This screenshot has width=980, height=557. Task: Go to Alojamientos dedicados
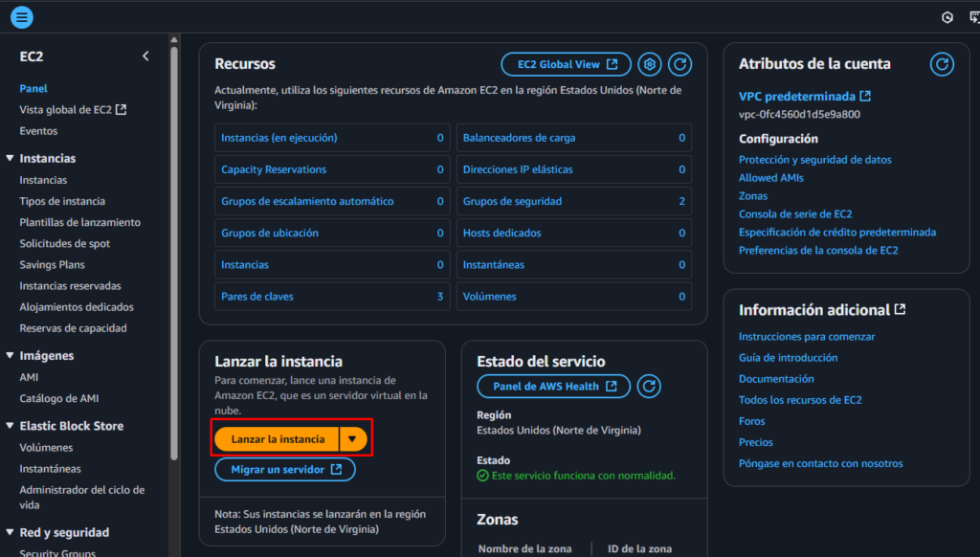[77, 307]
